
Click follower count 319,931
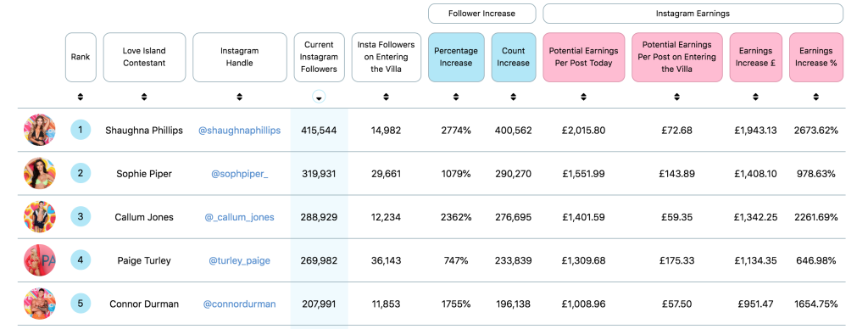pos(319,174)
